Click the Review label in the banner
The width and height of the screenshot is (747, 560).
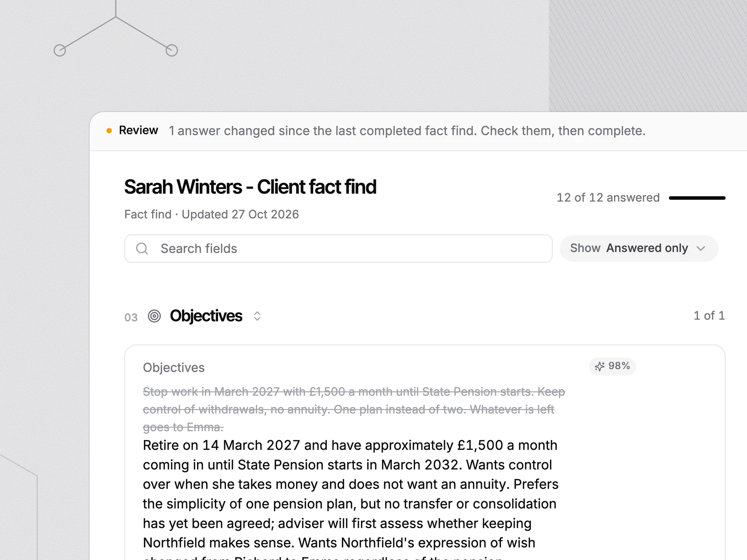point(139,130)
